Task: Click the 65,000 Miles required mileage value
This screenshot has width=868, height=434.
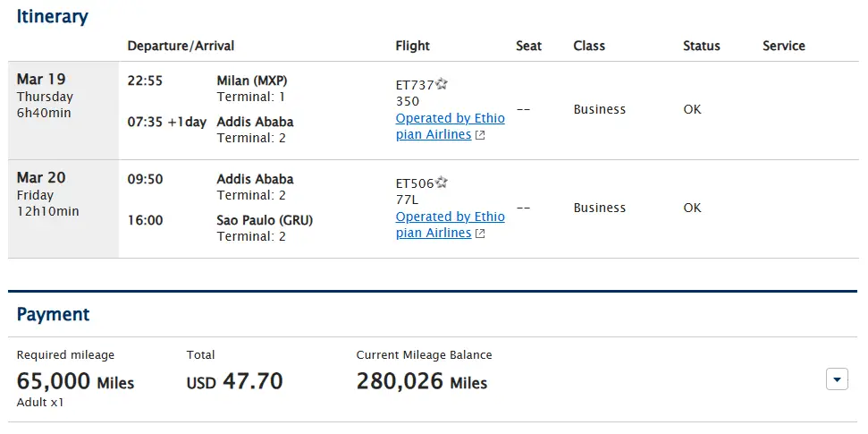Action: tap(75, 381)
